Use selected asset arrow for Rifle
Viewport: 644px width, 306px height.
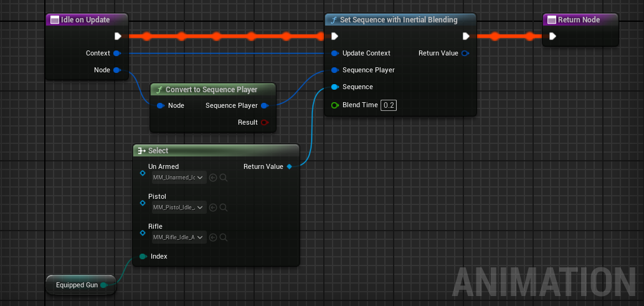(213, 237)
